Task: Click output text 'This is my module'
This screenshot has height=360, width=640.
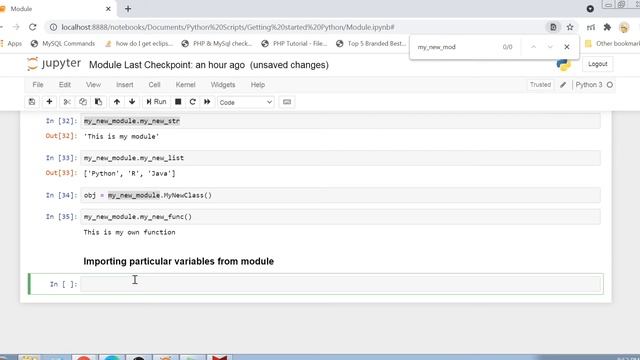Action: tap(121, 137)
